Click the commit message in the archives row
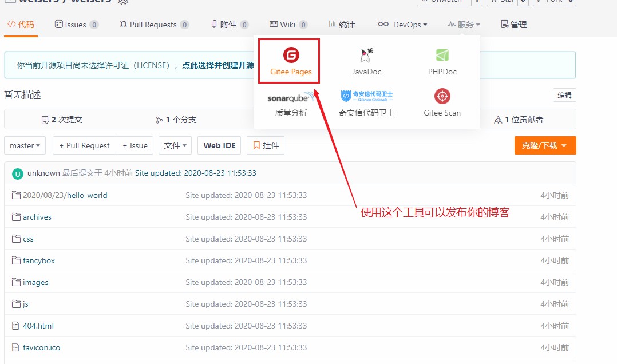The width and height of the screenshot is (617, 364). click(x=246, y=217)
